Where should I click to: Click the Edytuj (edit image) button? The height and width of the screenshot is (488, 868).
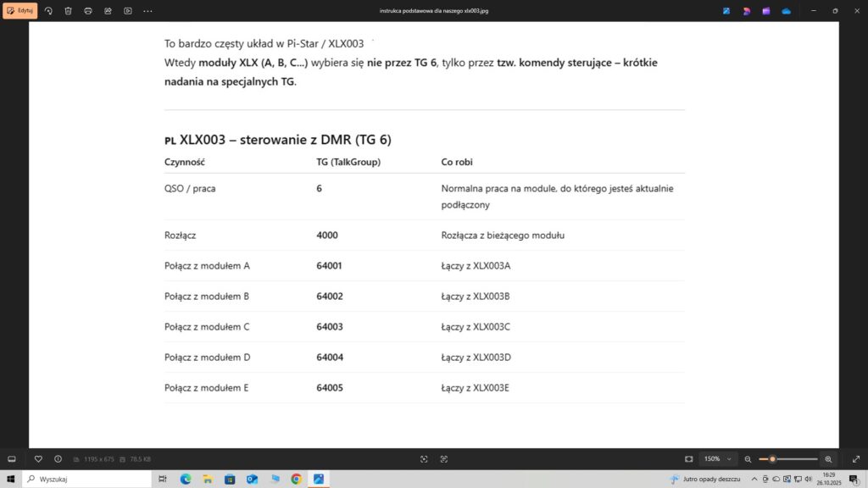pyautogui.click(x=20, y=11)
